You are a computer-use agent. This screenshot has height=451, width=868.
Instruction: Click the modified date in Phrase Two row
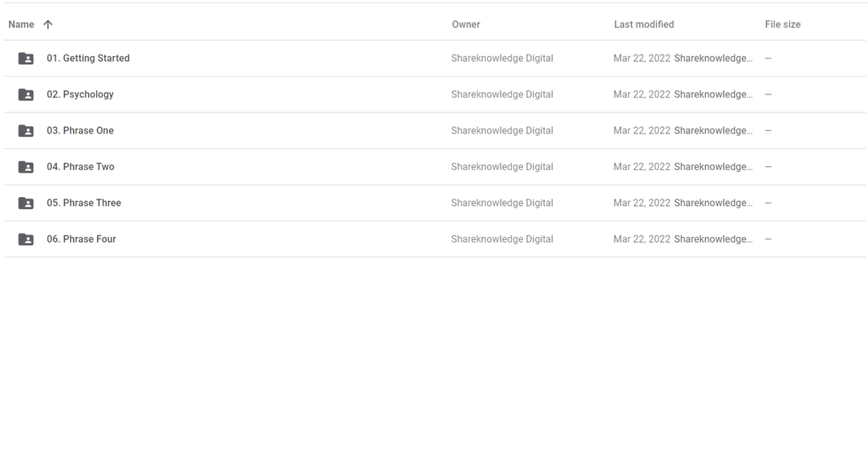642,167
